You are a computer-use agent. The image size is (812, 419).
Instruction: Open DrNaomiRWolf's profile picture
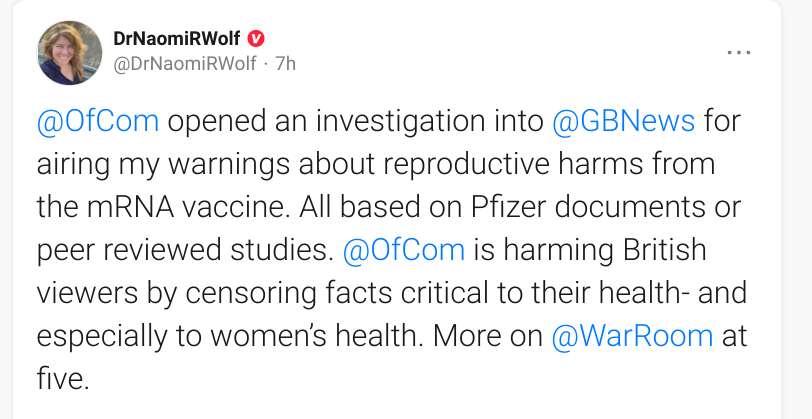coord(70,52)
